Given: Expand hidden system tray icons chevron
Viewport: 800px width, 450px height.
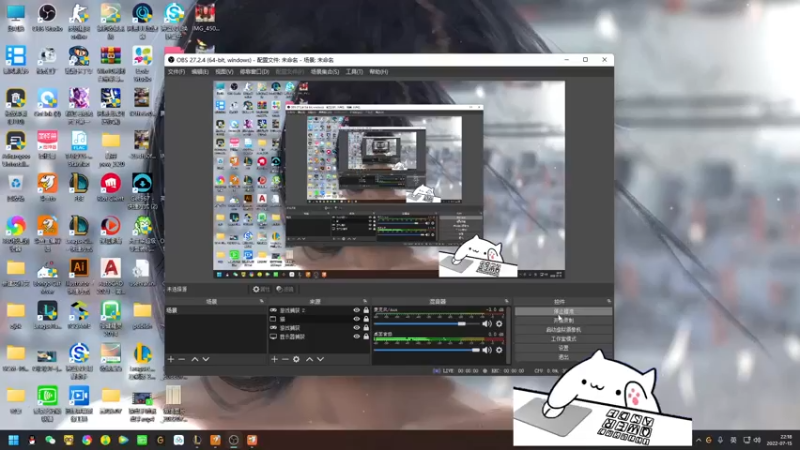Looking at the screenshot, I should [x=698, y=440].
